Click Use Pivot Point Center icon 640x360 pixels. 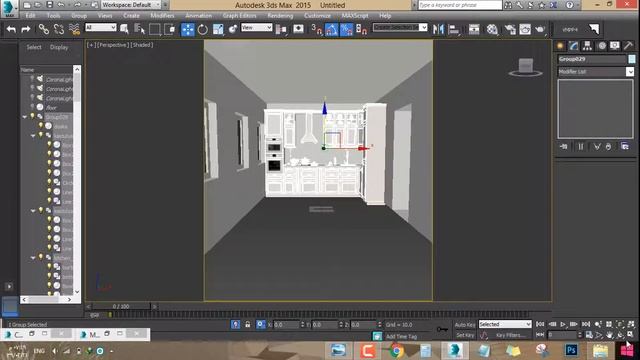click(281, 29)
